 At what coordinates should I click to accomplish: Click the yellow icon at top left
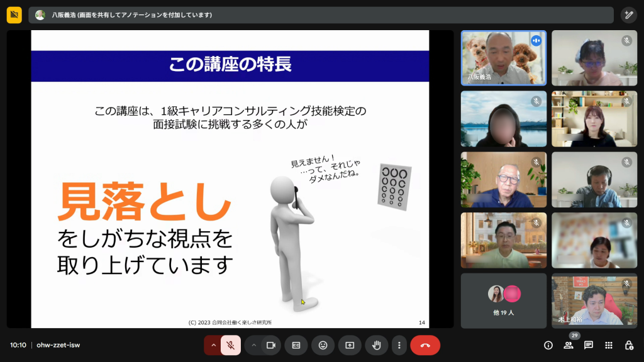pyautogui.click(x=14, y=14)
